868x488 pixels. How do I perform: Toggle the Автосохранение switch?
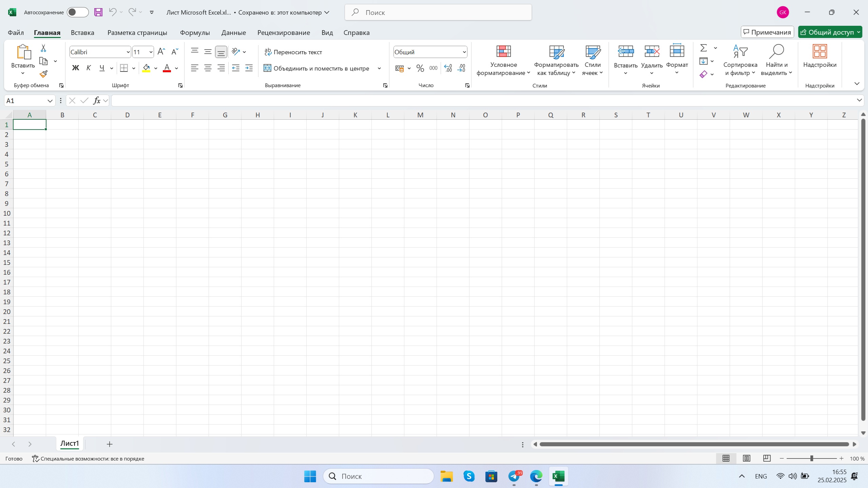pyautogui.click(x=77, y=12)
